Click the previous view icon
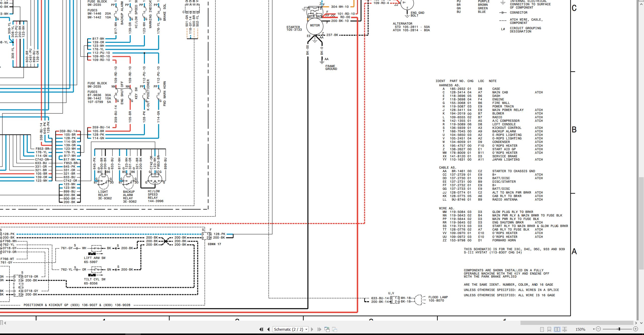The image size is (644, 335). [327, 329]
